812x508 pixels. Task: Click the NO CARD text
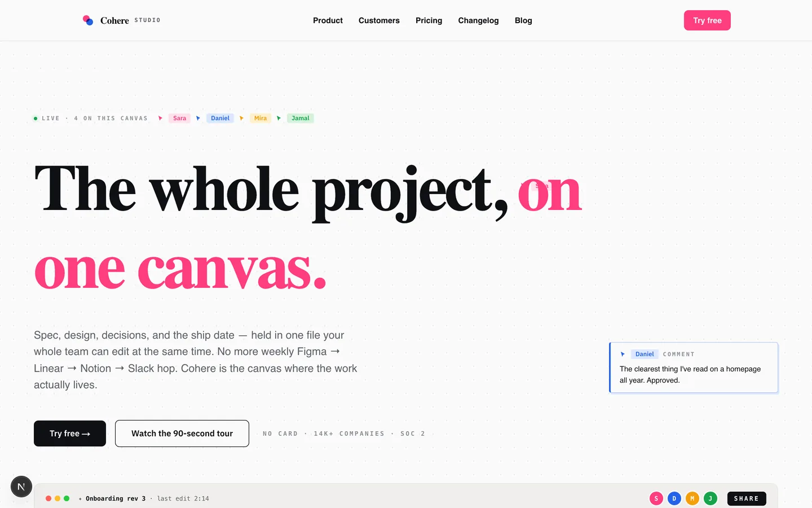(x=280, y=433)
